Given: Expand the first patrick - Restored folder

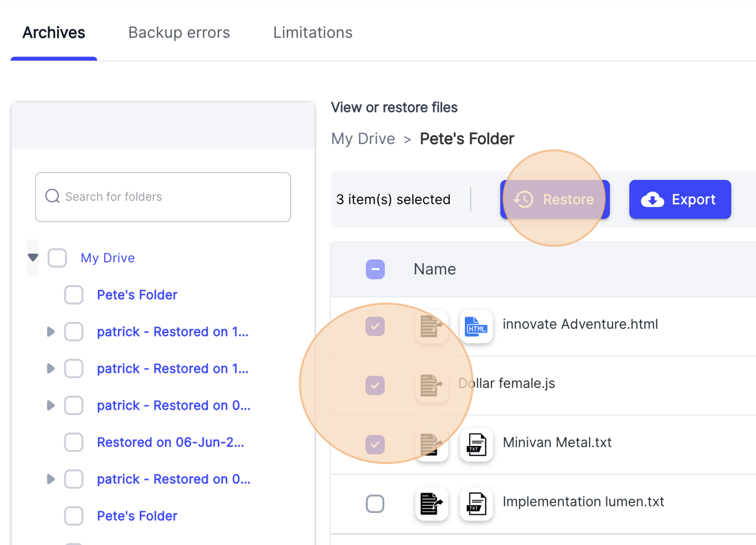Looking at the screenshot, I should point(51,331).
